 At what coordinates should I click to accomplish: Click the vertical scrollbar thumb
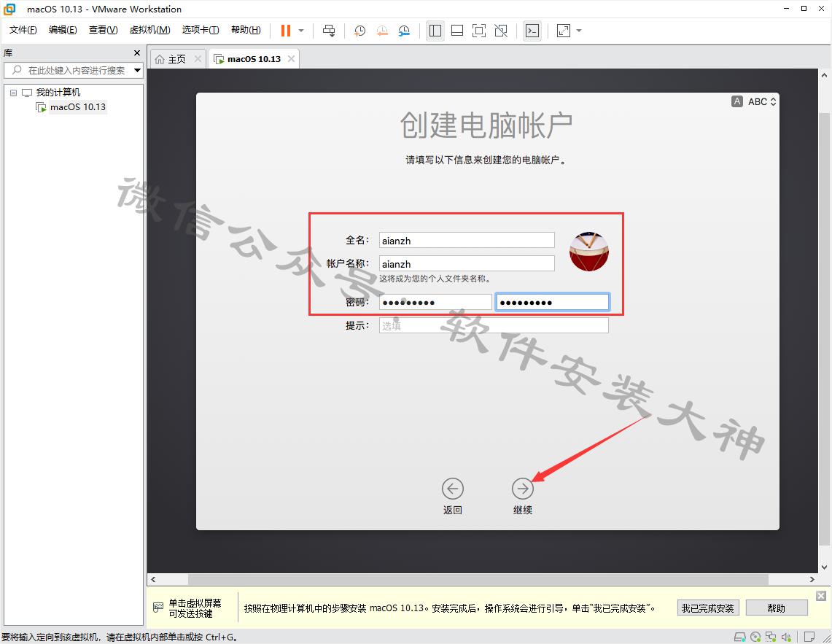pyautogui.click(x=824, y=329)
